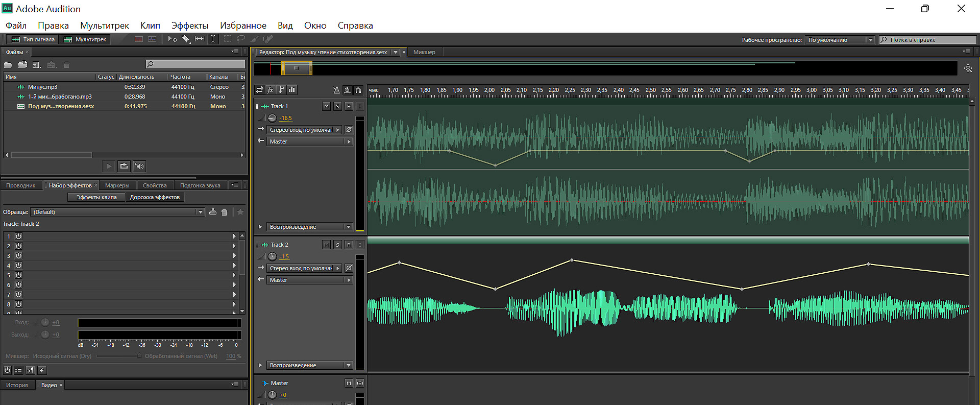Viewport: 980px width, 405px height.
Task: Open Track 1 Master output dropdown
Action: click(310, 141)
